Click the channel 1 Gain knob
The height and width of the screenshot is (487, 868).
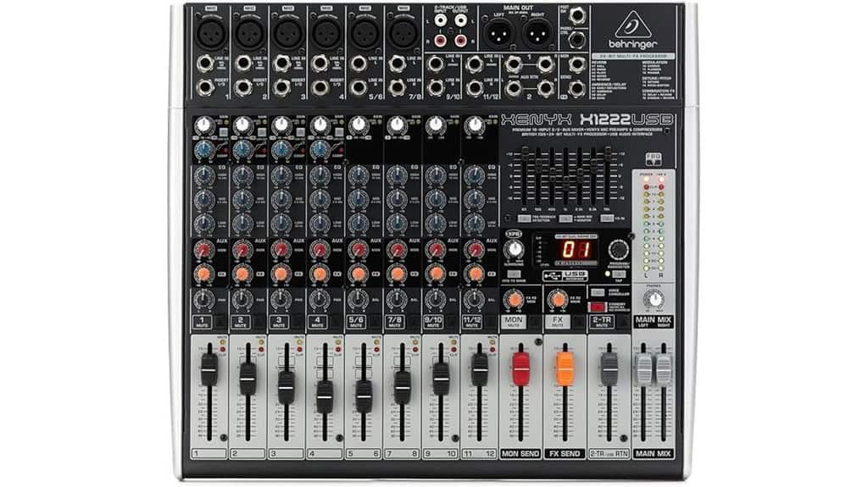coord(203,126)
